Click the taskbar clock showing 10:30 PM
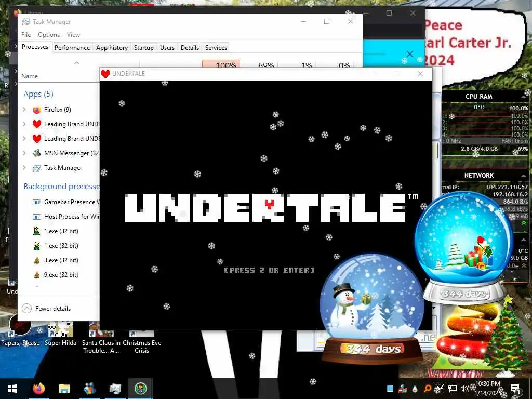This screenshot has width=532, height=399. pos(487,389)
